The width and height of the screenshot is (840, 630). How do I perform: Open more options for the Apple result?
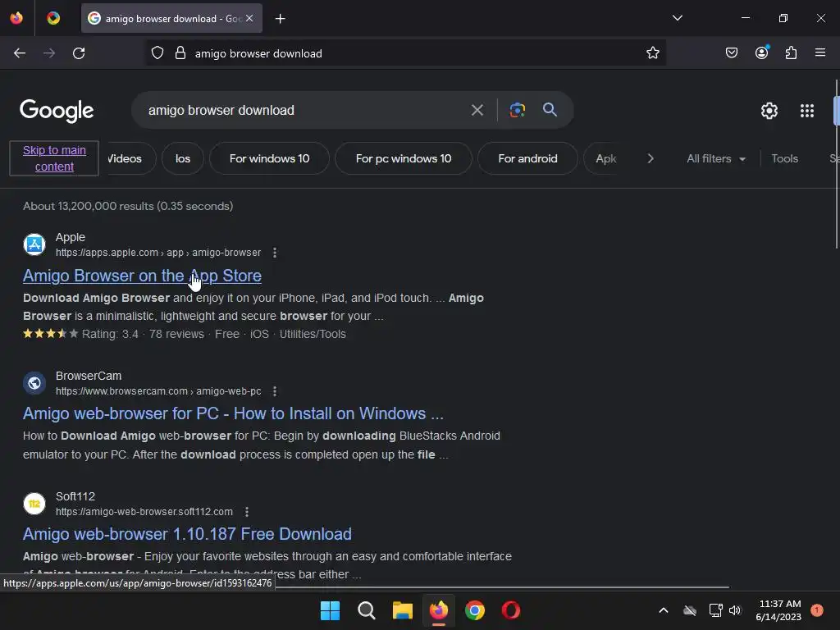click(275, 253)
